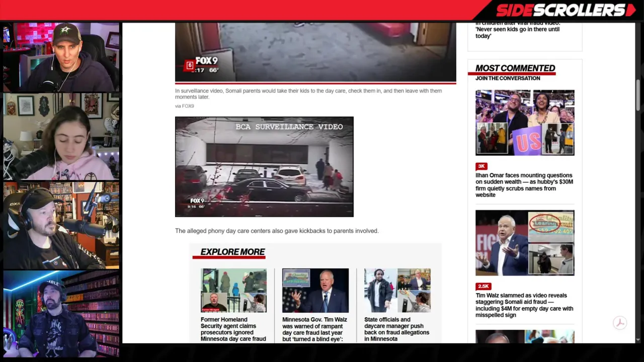The image size is (644, 362).
Task: Click the Most Commented heading
Action: tap(515, 68)
